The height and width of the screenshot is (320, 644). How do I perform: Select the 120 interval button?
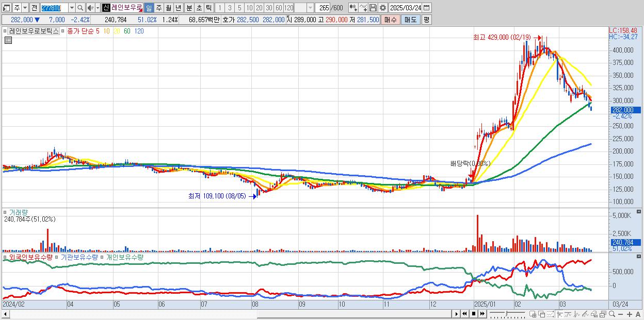[289, 8]
